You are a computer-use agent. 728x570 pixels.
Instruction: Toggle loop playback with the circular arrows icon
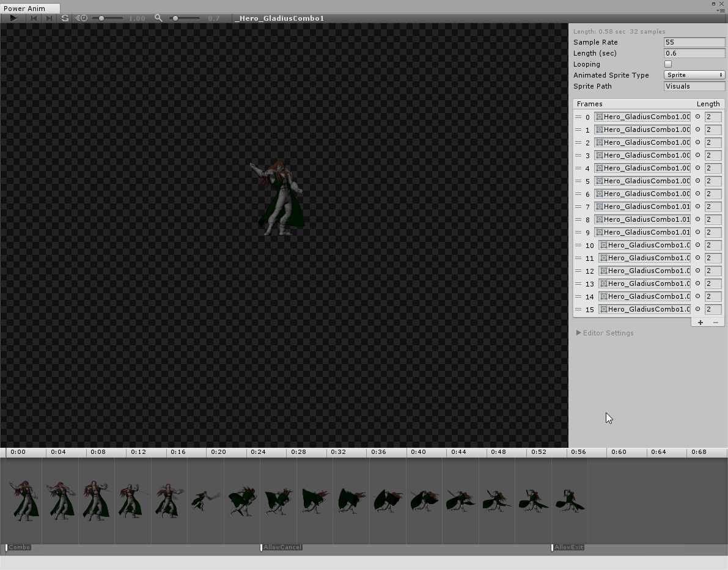pyautogui.click(x=65, y=18)
